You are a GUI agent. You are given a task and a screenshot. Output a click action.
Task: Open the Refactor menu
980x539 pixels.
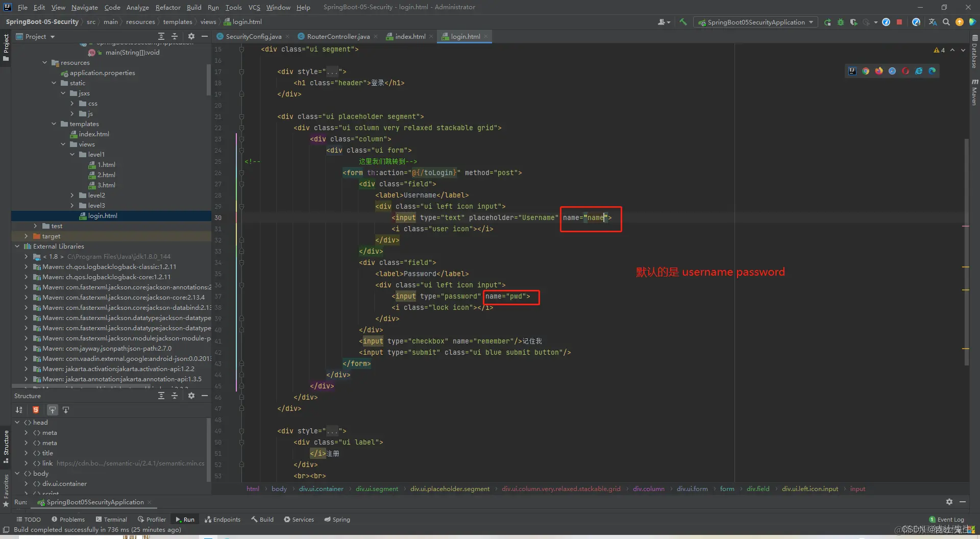(168, 7)
